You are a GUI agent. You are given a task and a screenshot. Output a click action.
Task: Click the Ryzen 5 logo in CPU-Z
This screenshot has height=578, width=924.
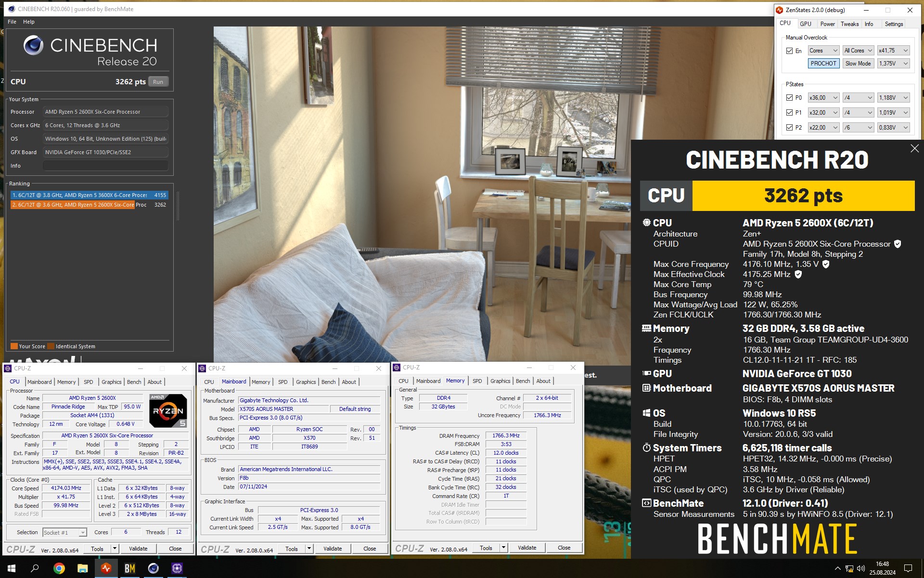coord(168,411)
